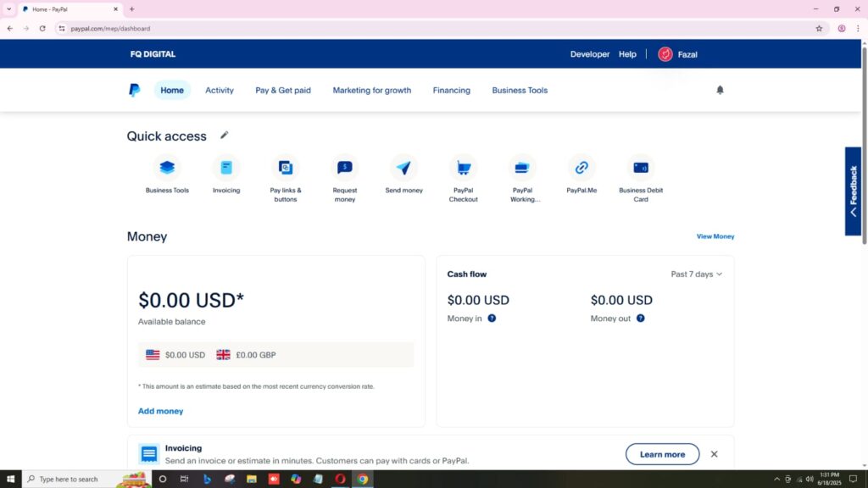Click the Windows taskbar search box

click(x=76, y=479)
